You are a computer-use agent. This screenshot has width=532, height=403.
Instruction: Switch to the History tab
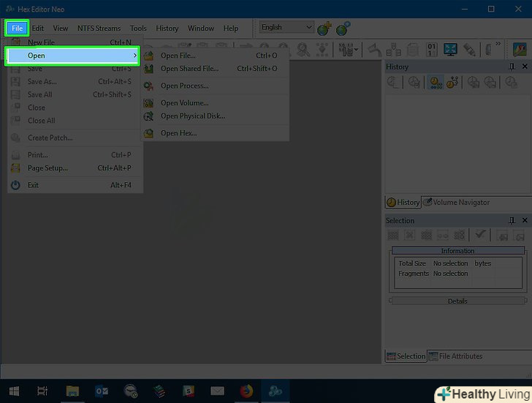[x=403, y=203]
